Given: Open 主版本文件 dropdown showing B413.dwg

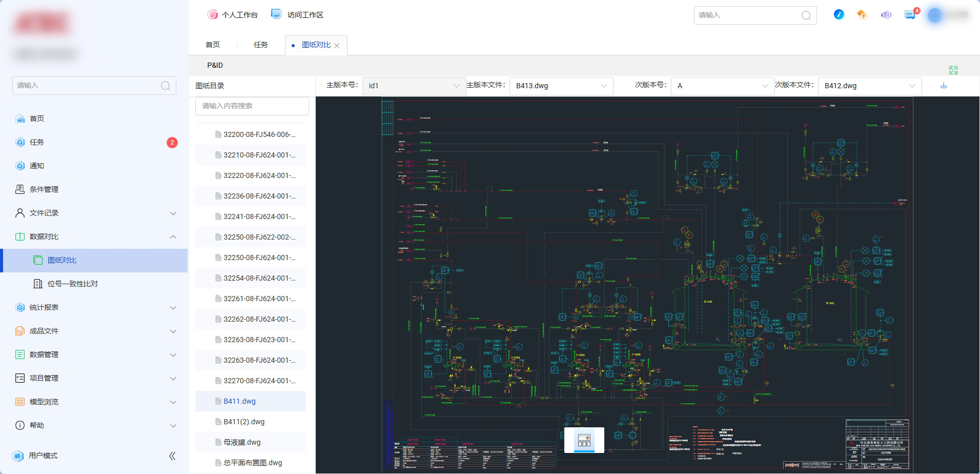Looking at the screenshot, I should tap(561, 86).
